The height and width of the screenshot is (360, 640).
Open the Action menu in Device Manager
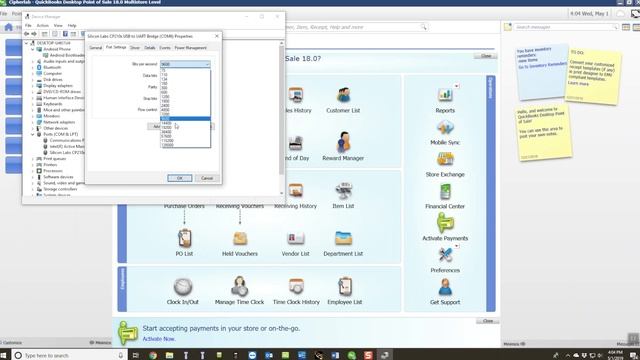(x=42, y=25)
